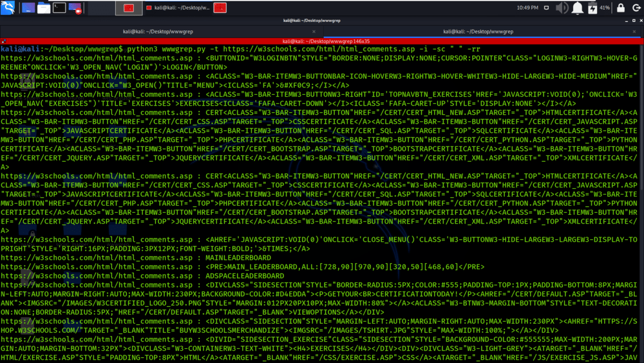This screenshot has width=644, height=363.
Task: Launch the terminal emulator from the panel
Action: (x=59, y=8)
